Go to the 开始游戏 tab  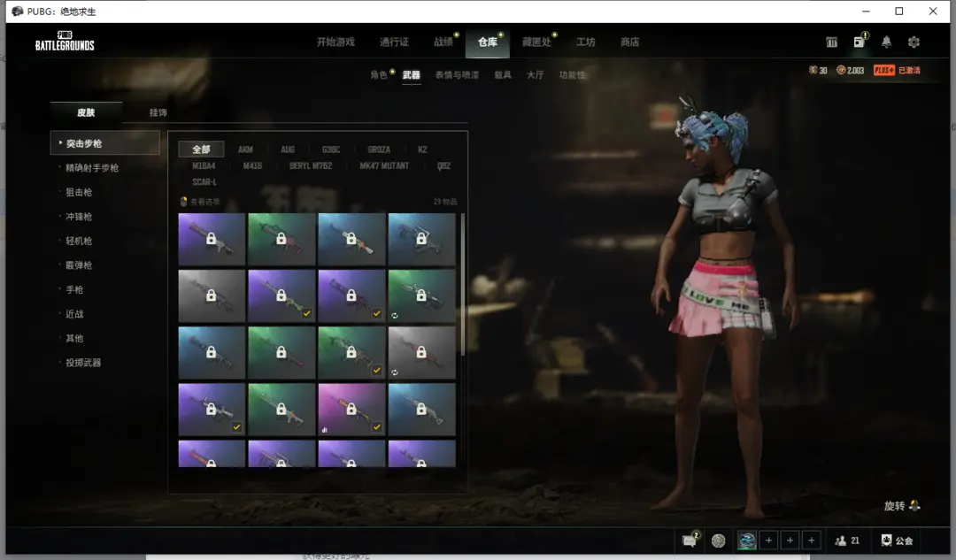click(335, 42)
